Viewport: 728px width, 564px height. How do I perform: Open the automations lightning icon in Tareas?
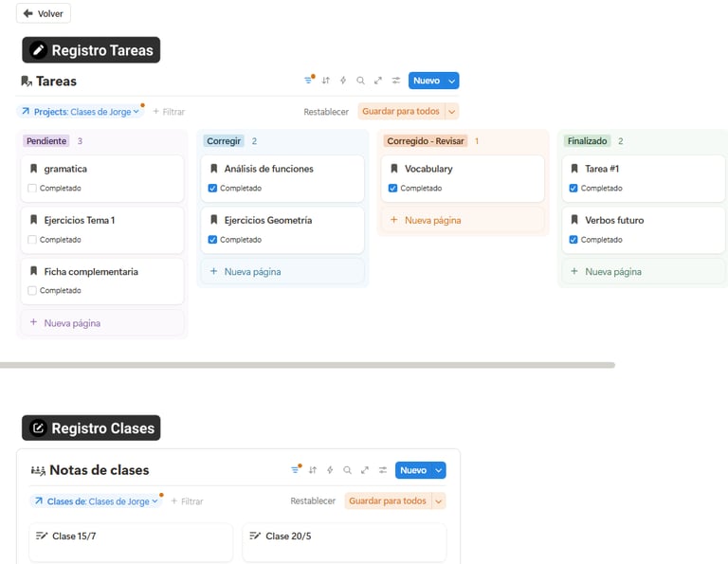[343, 81]
